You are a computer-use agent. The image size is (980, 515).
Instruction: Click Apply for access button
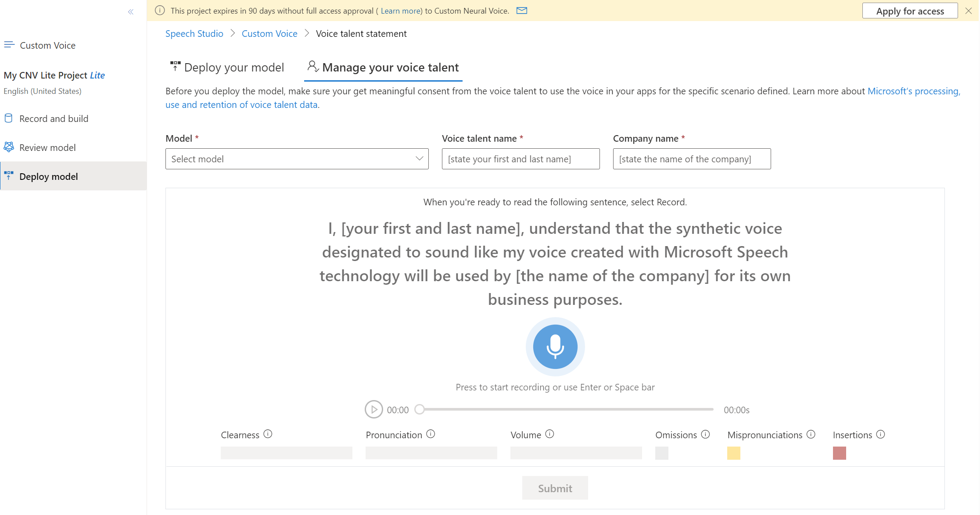coord(912,11)
